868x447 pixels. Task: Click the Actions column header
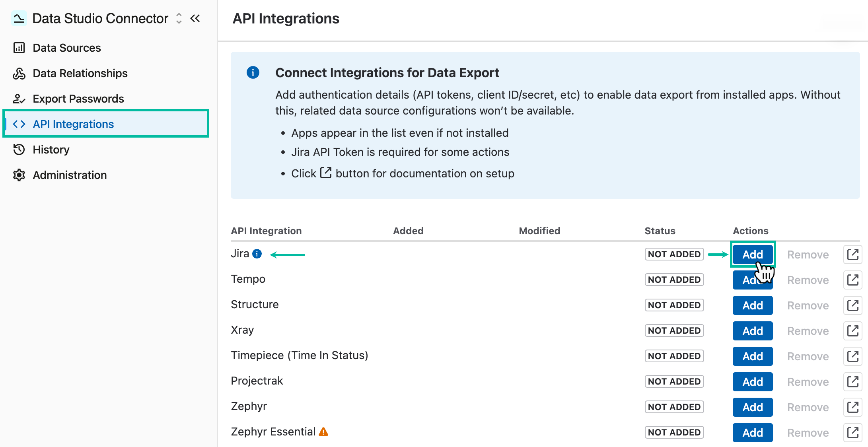751,231
